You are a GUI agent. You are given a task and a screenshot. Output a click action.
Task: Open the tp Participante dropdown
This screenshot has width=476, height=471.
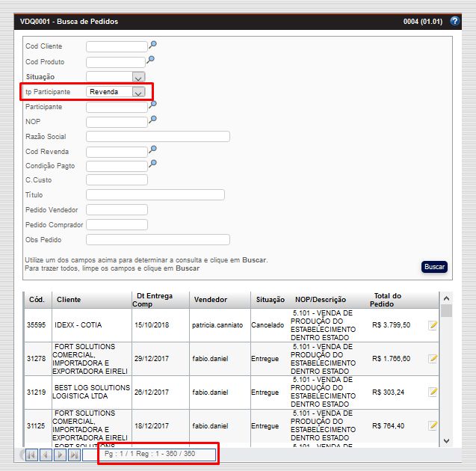pos(137,92)
